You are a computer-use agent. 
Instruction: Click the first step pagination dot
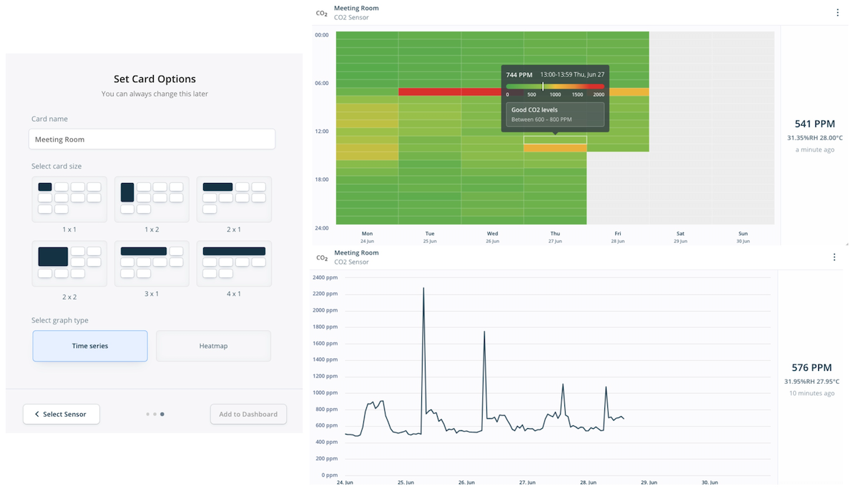[x=147, y=414]
